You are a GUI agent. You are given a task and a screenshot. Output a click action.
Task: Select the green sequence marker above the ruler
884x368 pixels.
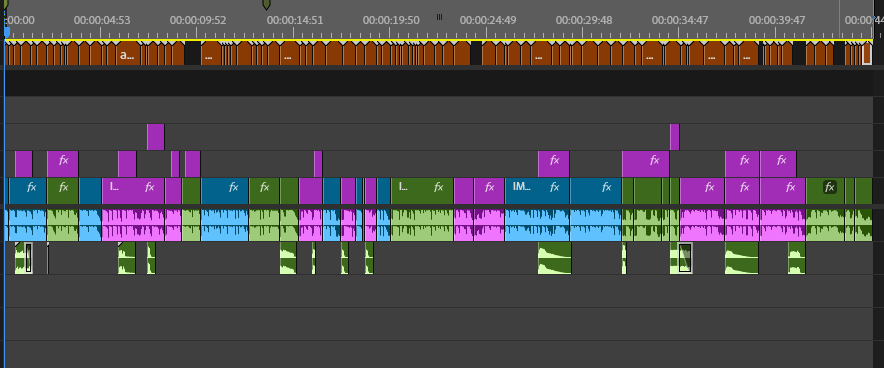click(267, 5)
